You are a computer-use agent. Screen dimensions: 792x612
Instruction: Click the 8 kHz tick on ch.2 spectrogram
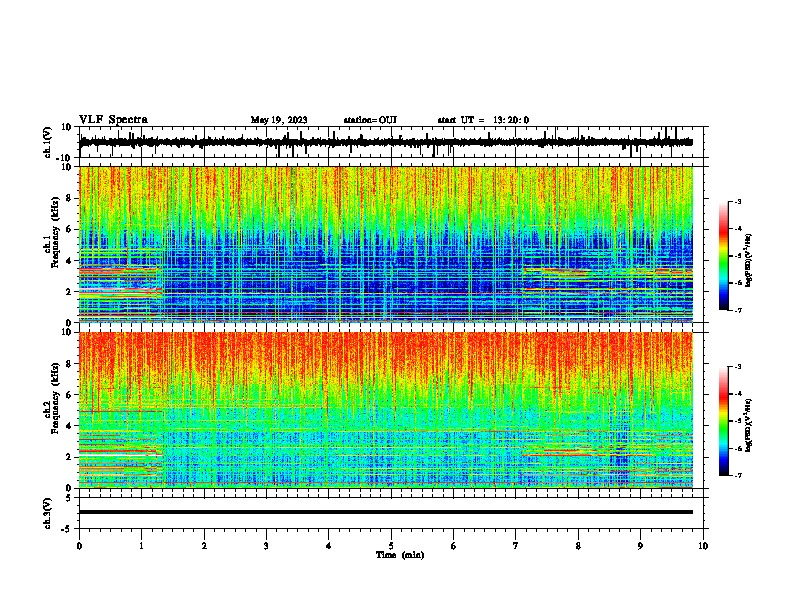tap(69, 364)
